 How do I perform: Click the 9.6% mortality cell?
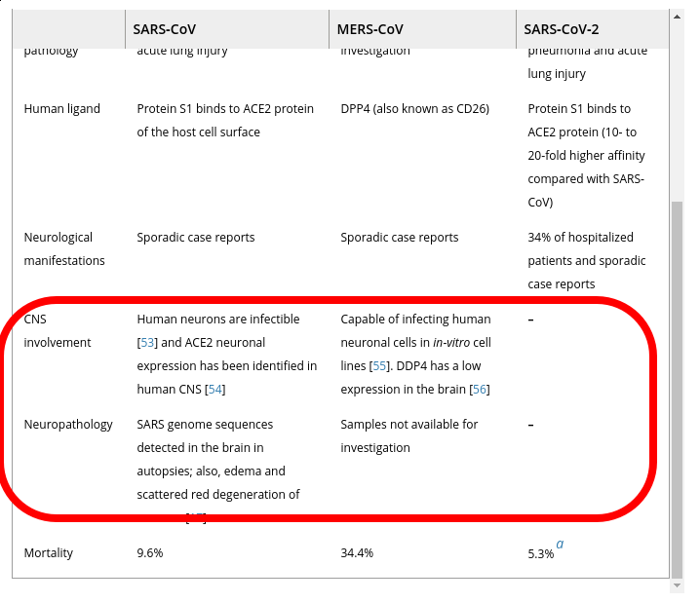[150, 553]
